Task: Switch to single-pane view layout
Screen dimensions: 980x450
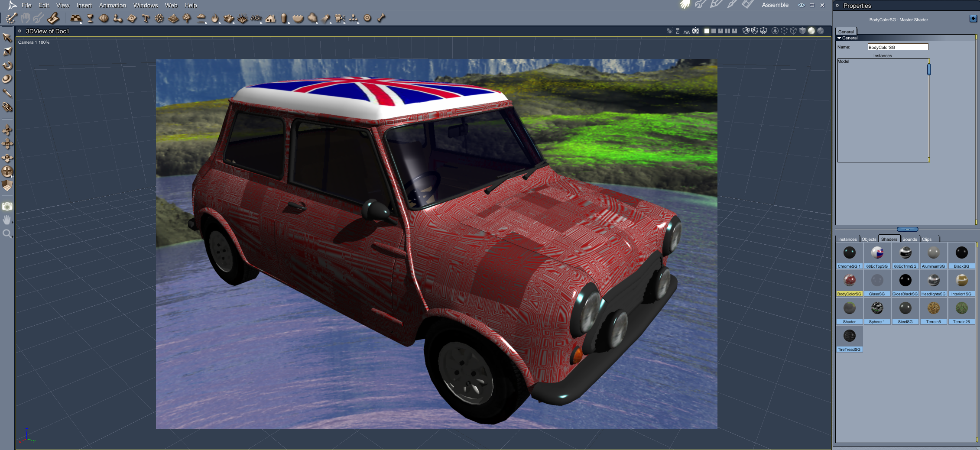Action: coord(707,31)
